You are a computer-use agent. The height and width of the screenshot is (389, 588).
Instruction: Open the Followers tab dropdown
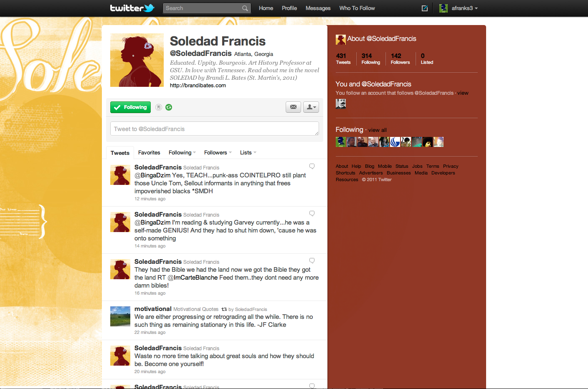click(218, 153)
